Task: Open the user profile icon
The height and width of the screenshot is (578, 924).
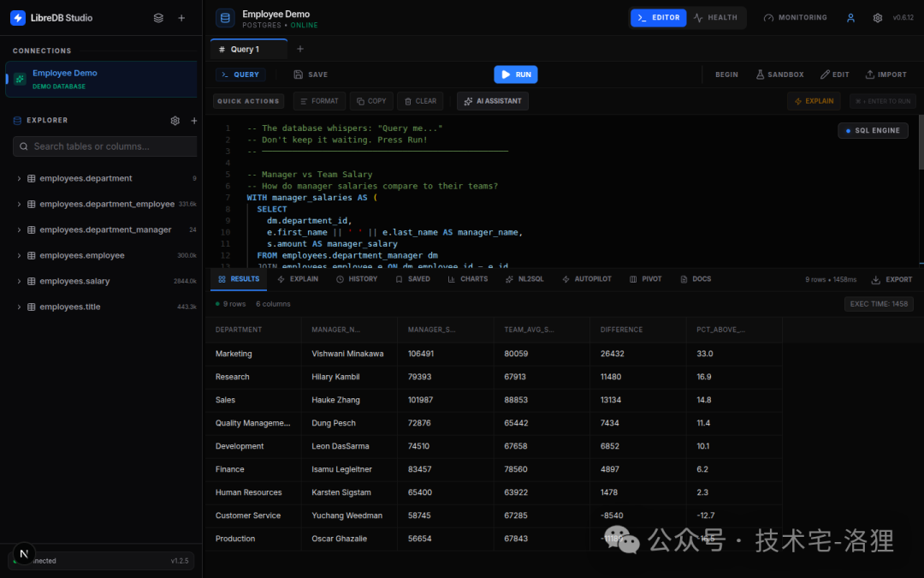Action: point(850,18)
